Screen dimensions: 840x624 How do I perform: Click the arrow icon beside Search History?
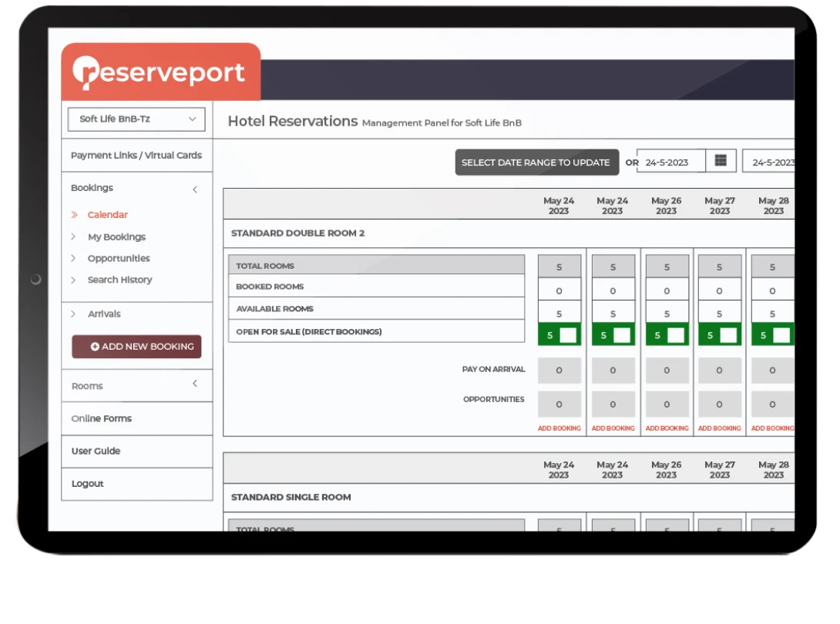74,280
